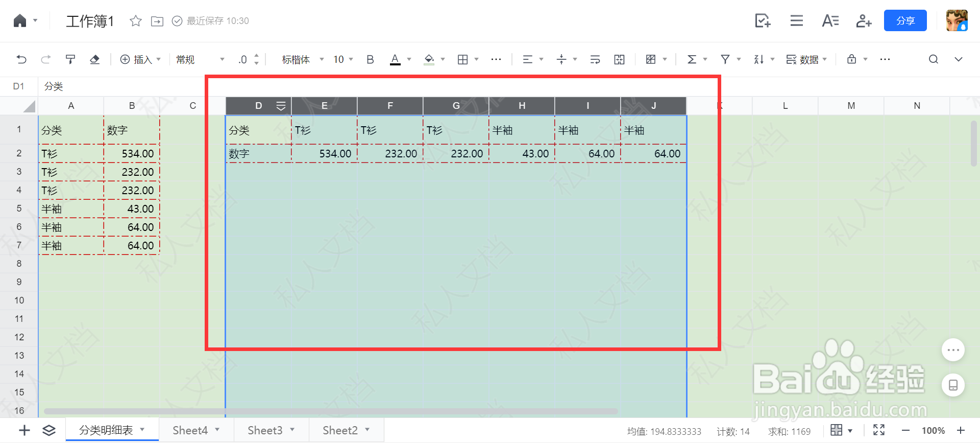The image size is (980, 443).
Task: Click the sum sigma icon
Action: 692,59
